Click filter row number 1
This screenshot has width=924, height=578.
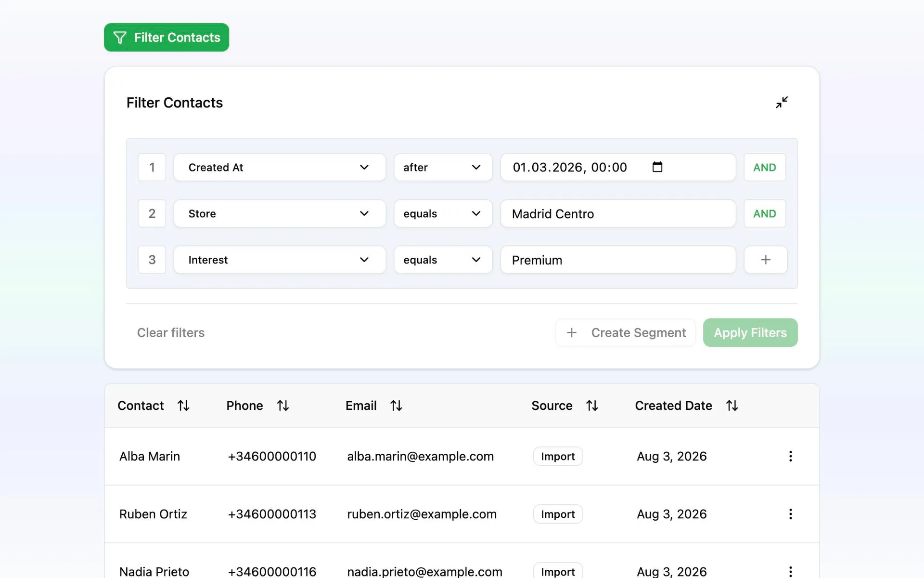click(x=152, y=167)
